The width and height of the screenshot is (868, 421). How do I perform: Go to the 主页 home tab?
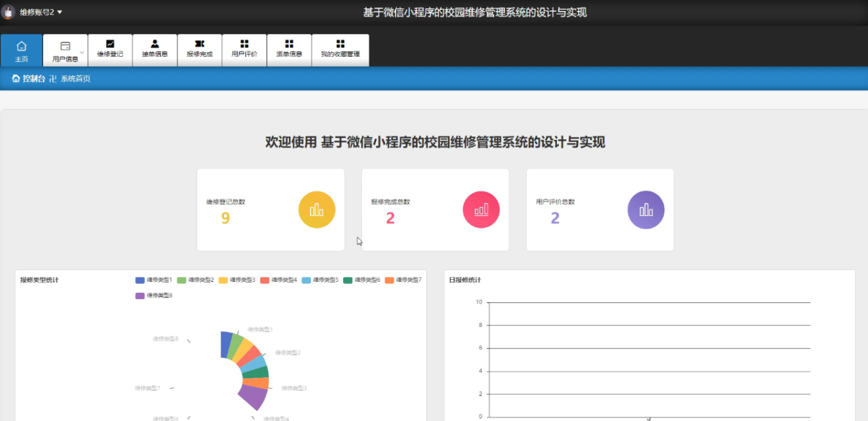tap(21, 51)
